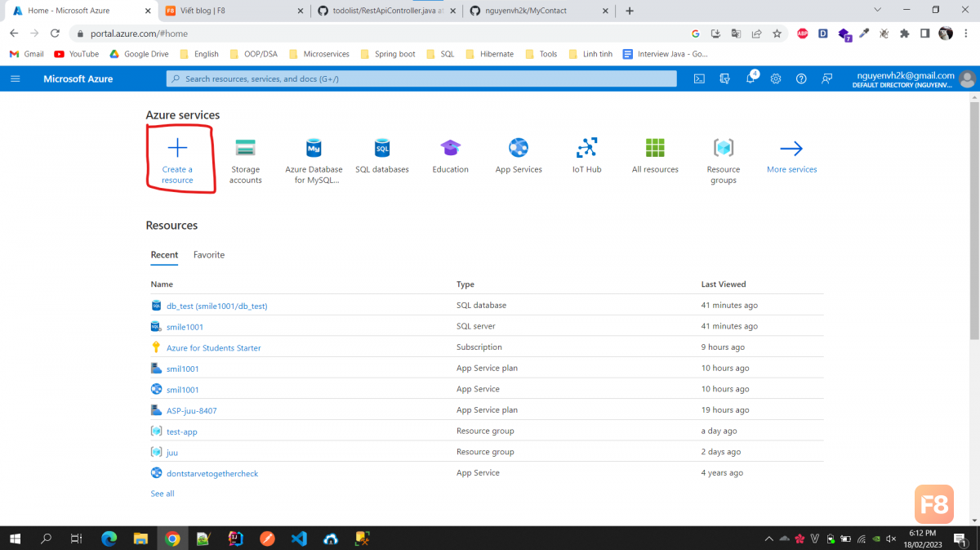Open Directories and subscriptions filter icon

click(724, 78)
